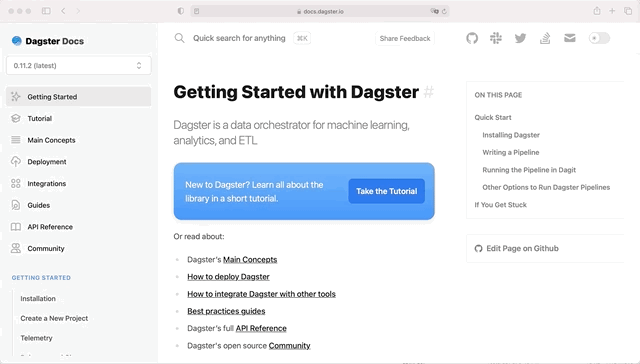Click the Share Feedback button
The height and width of the screenshot is (364, 640).
tap(405, 38)
